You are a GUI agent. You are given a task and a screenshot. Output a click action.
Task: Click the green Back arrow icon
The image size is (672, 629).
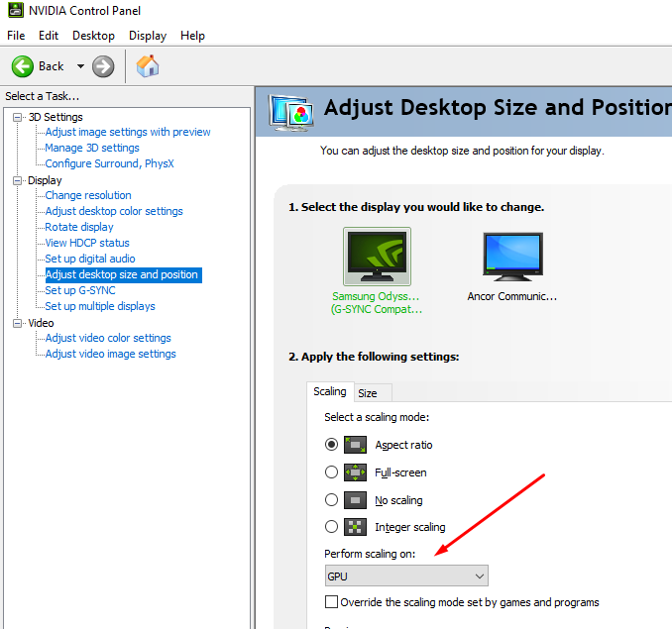pos(22,66)
